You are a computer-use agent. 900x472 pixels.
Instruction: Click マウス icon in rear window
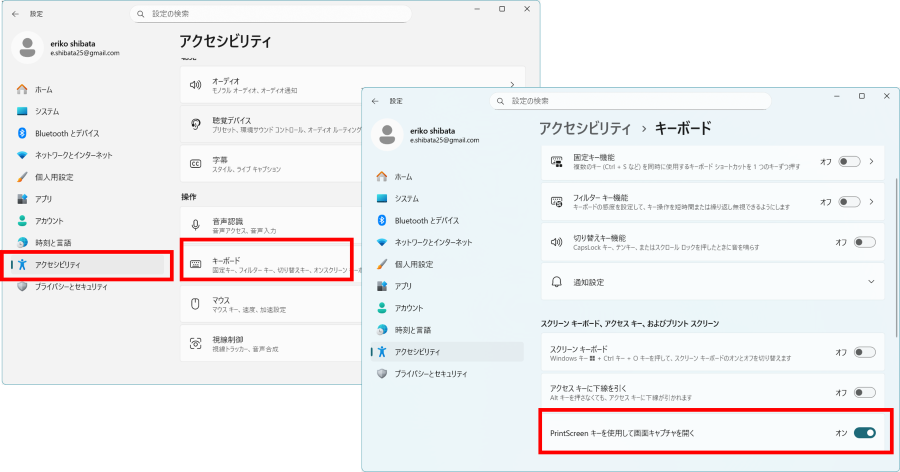(x=195, y=304)
